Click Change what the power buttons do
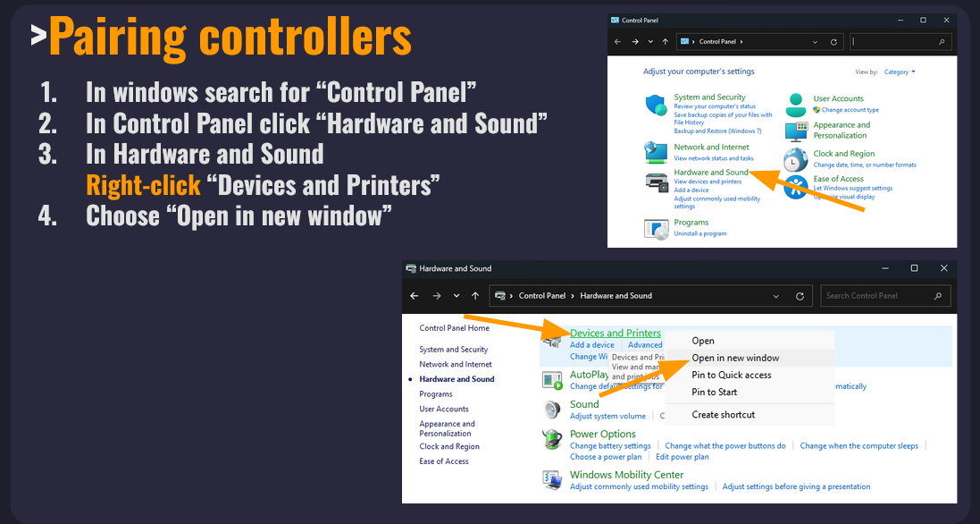Image resolution: width=980 pixels, height=524 pixels. point(725,446)
